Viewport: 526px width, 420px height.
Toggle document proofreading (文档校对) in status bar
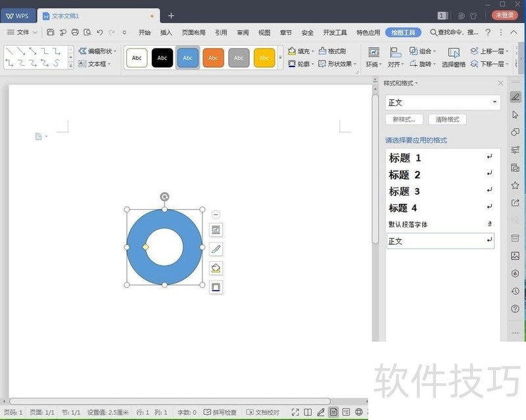click(x=263, y=413)
